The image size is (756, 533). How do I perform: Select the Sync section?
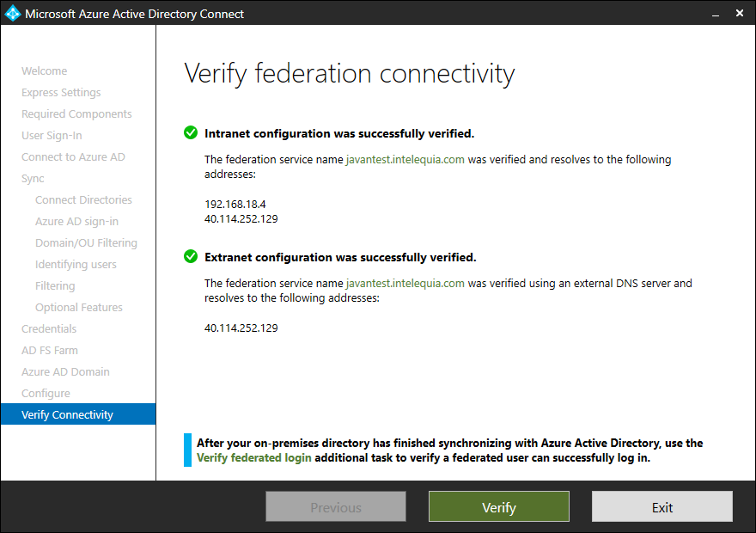coord(32,178)
